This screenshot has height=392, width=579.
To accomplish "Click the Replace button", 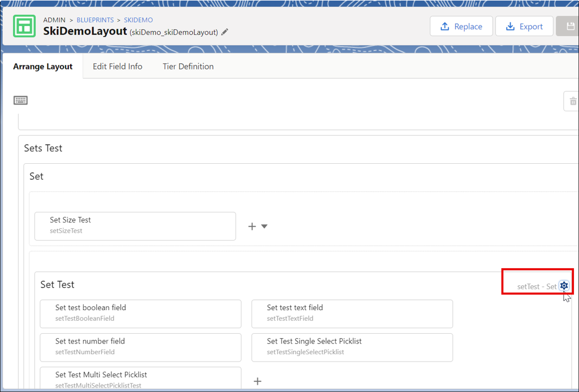I will 461,26.
